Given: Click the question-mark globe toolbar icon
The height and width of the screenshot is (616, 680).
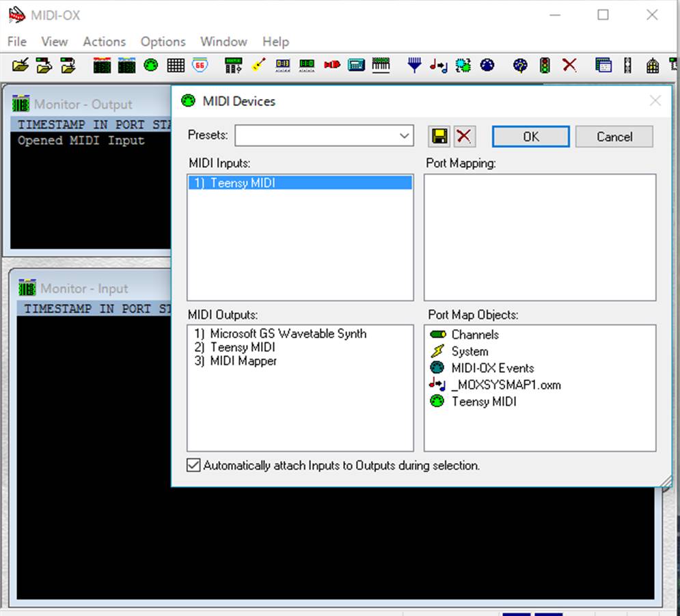Looking at the screenshot, I should (520, 66).
